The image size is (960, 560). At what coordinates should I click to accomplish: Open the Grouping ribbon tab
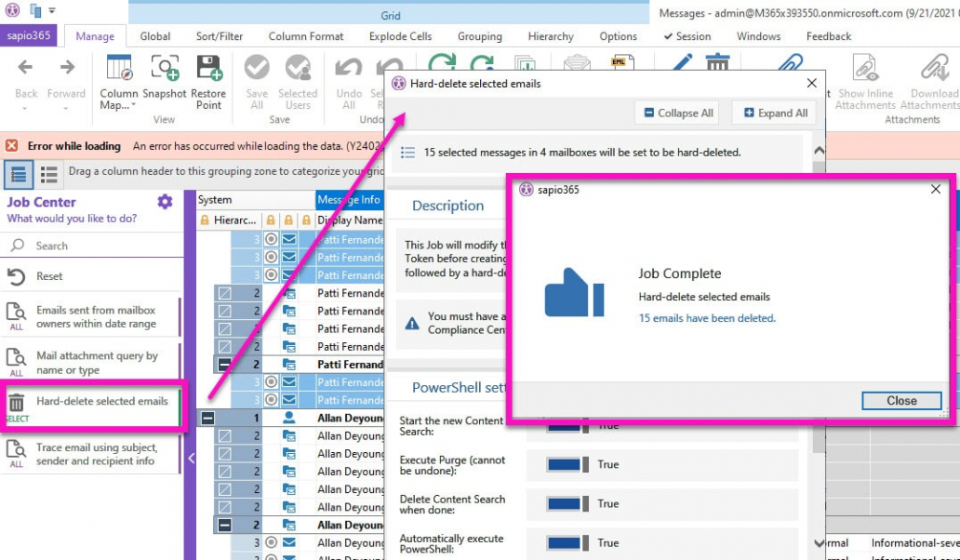[x=479, y=36]
